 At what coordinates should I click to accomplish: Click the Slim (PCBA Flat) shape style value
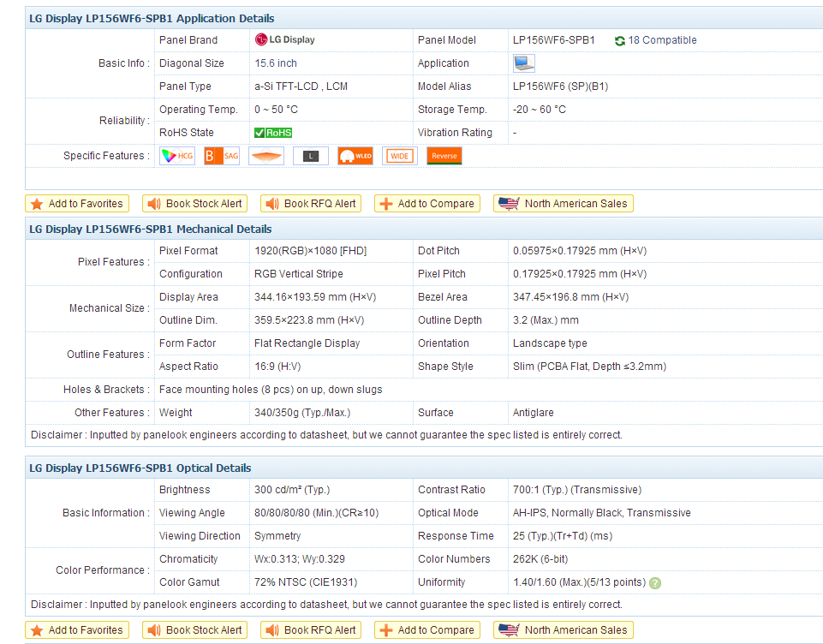point(590,367)
